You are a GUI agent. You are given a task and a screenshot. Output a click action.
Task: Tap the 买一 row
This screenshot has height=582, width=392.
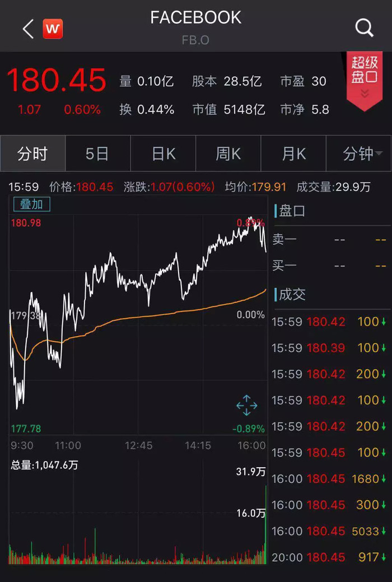click(x=330, y=266)
